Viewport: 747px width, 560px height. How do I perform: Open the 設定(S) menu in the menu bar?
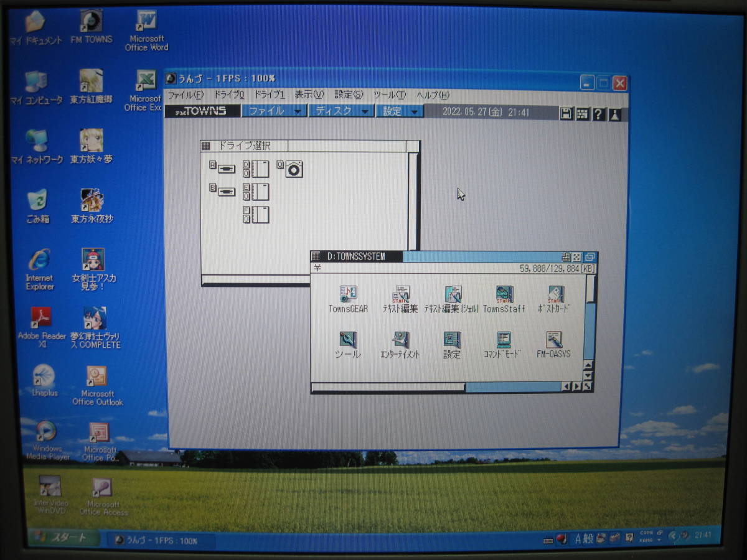click(349, 95)
